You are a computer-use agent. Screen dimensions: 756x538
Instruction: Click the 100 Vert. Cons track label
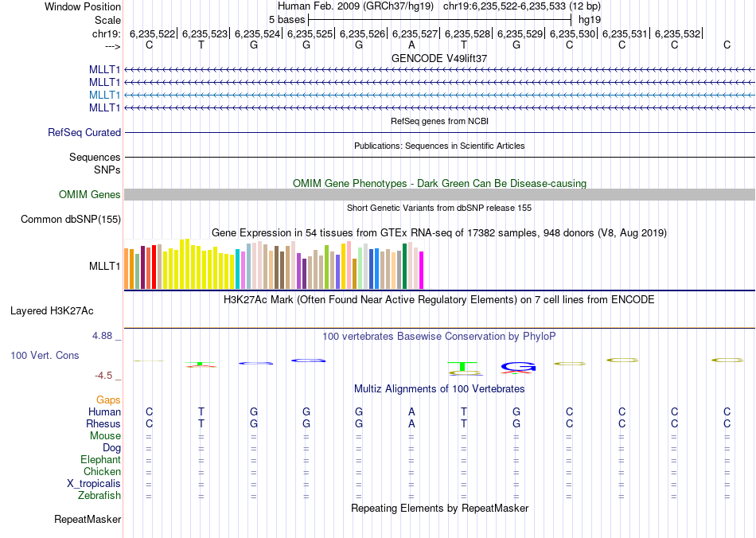pos(45,355)
